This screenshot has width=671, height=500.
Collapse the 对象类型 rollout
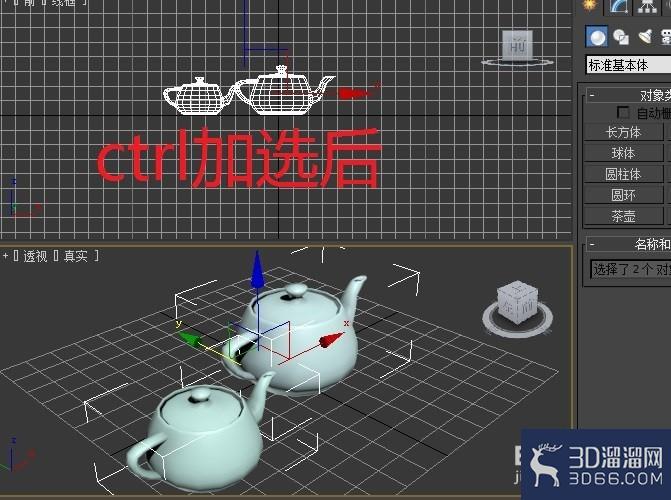592,95
